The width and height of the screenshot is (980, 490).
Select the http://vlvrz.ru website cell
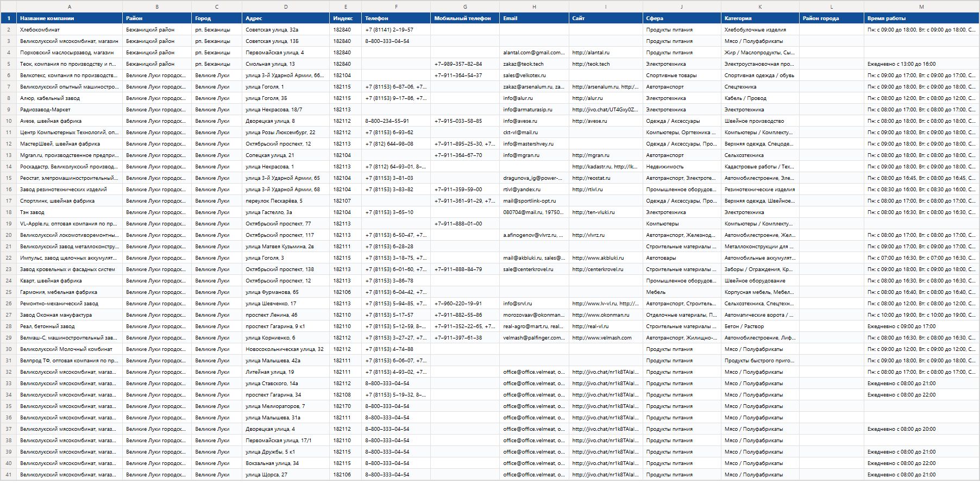click(606, 235)
